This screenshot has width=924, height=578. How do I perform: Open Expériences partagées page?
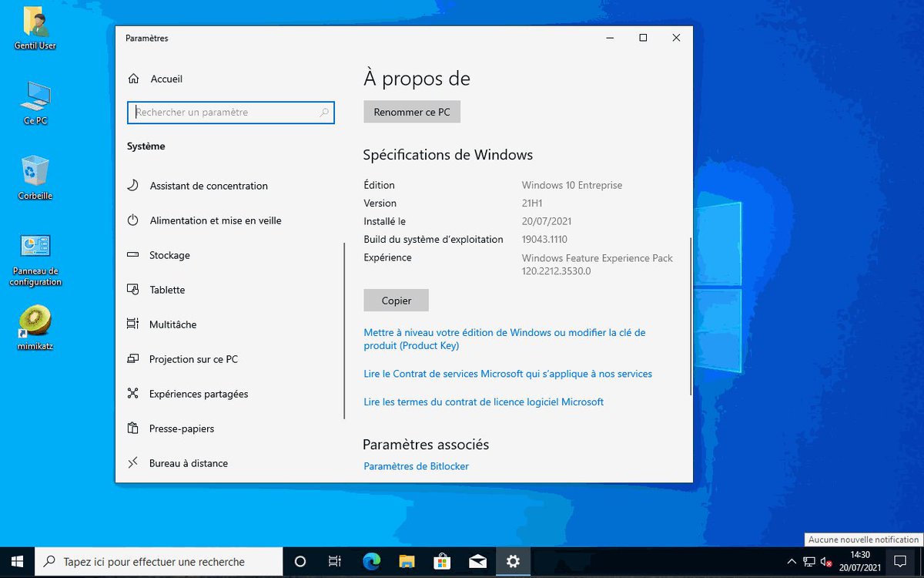[x=199, y=394]
